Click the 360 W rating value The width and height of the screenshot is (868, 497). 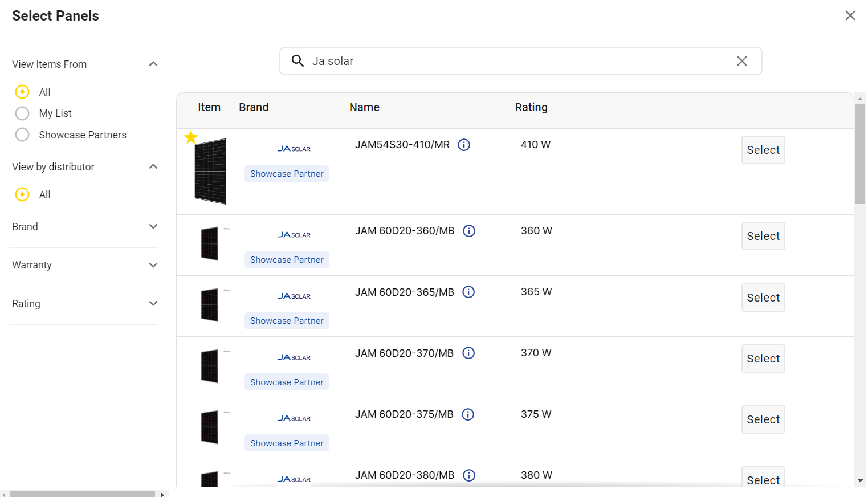pos(536,231)
